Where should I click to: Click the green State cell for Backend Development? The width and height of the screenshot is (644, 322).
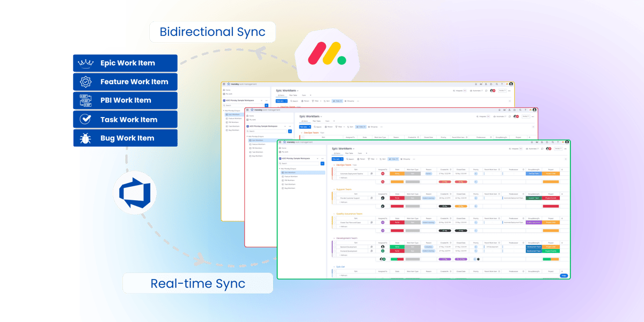(x=397, y=247)
